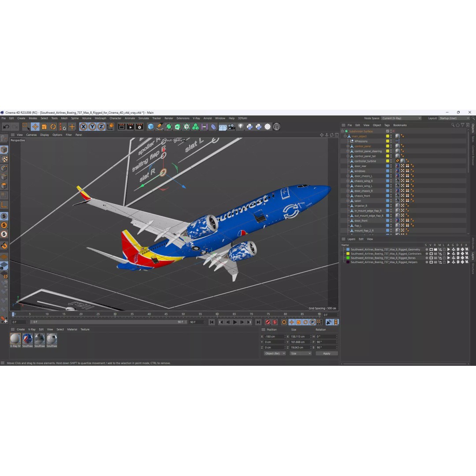Add a Light object
The width and height of the screenshot is (476, 476).
pyautogui.click(x=241, y=126)
